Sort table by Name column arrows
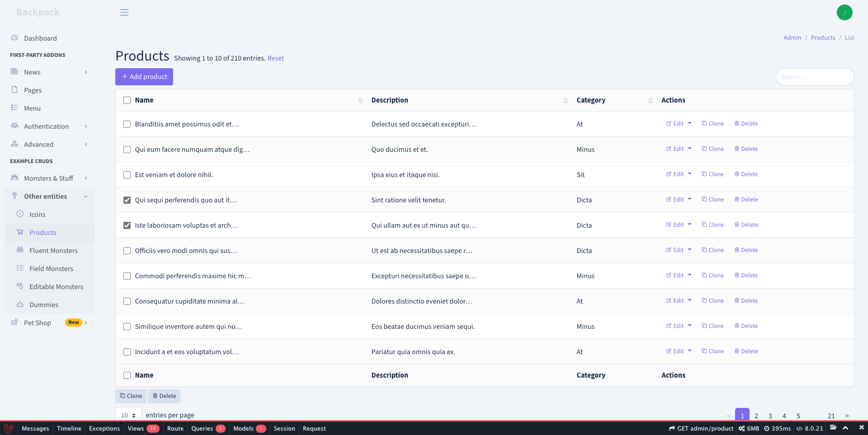The width and height of the screenshot is (868, 435). coord(360,100)
